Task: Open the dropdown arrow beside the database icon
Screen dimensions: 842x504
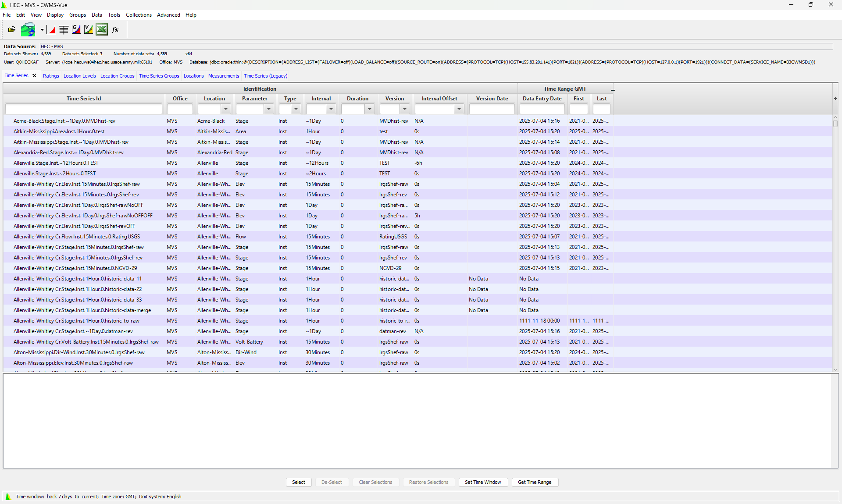Action: click(x=42, y=30)
